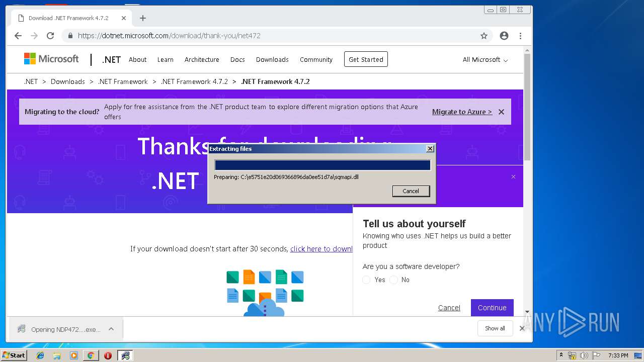Click the volume speaker tray icon
Viewport: 644px width, 362px height.
[584, 355]
